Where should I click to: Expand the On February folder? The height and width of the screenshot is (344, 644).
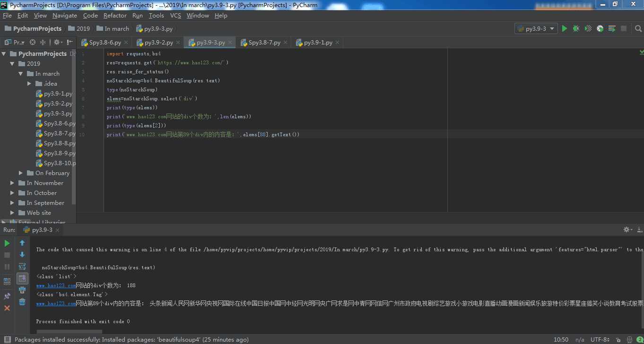click(21, 173)
